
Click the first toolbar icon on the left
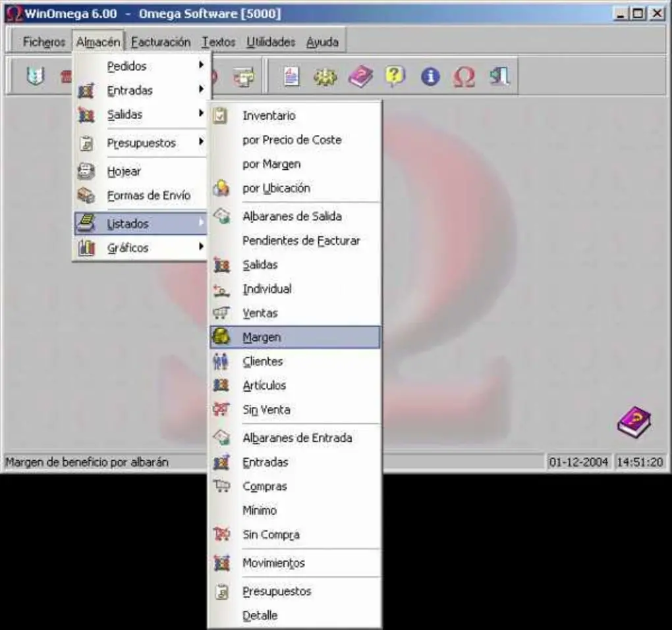tap(34, 77)
